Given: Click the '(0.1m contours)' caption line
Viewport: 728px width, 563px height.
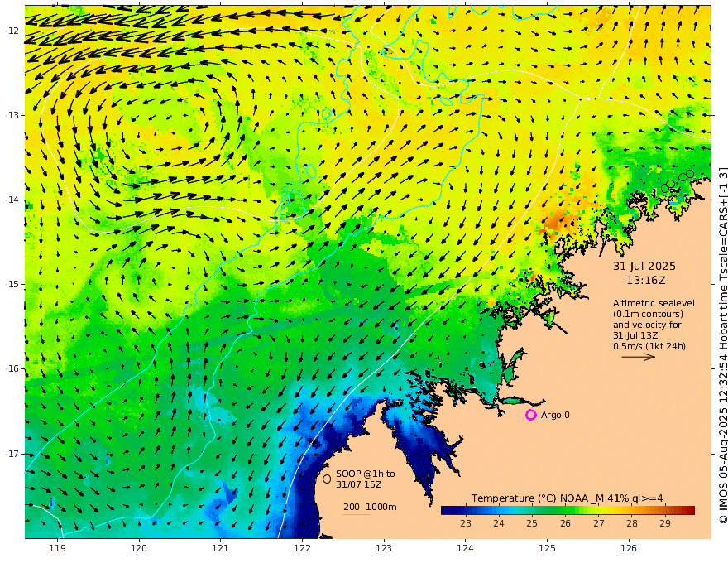Looking at the screenshot, I should 648,314.
